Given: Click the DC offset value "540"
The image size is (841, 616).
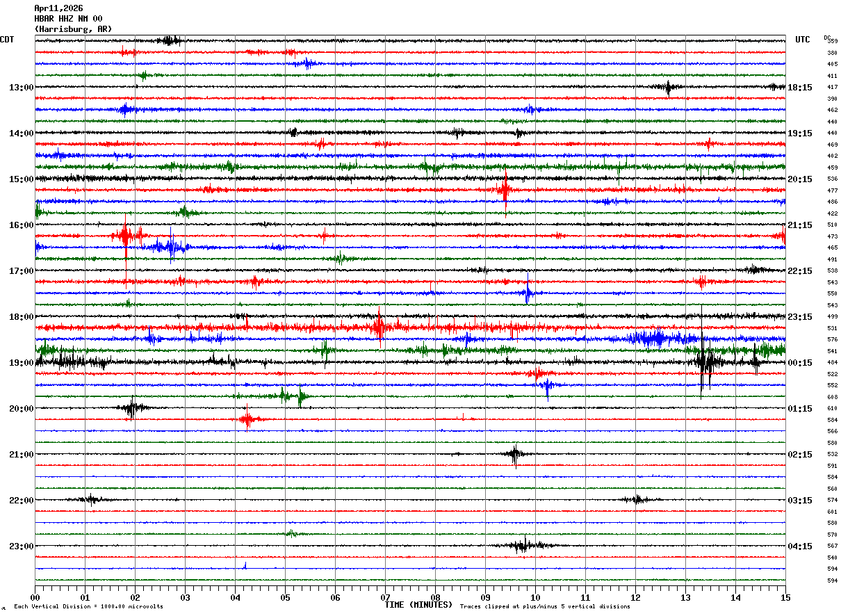Looking at the screenshot, I should pyautogui.click(x=832, y=558).
